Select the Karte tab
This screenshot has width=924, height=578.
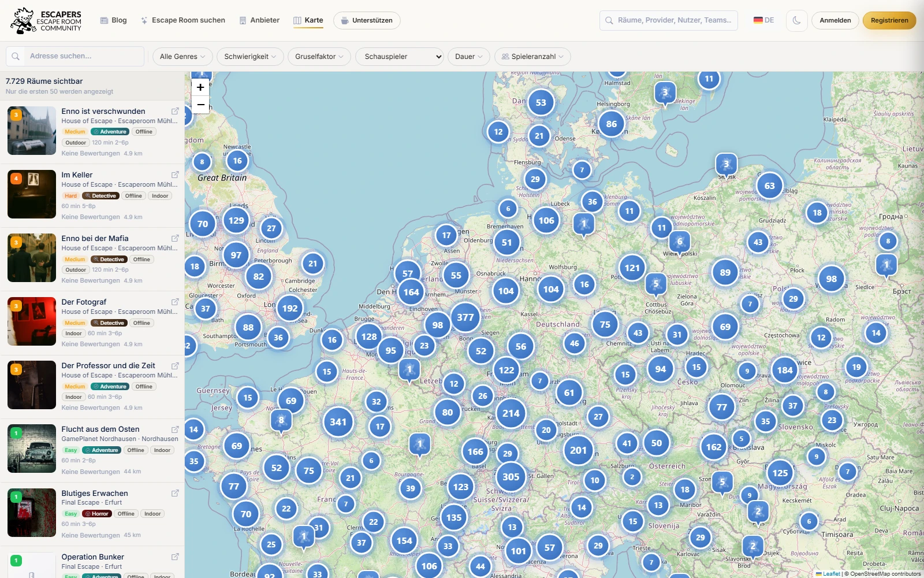(308, 20)
